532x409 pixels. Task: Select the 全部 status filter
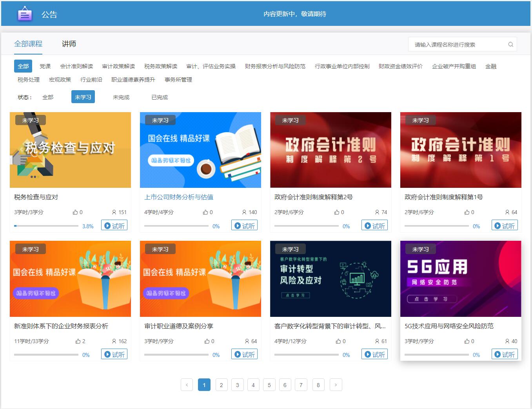(48, 97)
